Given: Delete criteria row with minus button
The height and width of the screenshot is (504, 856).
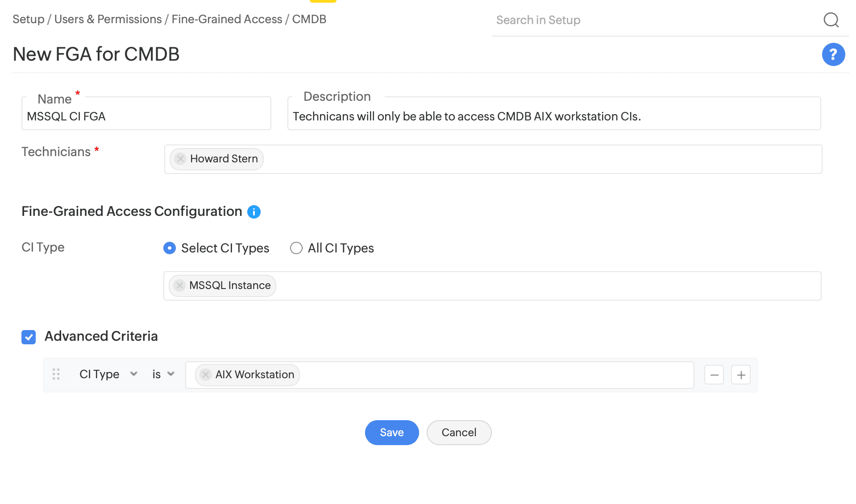Looking at the screenshot, I should tap(714, 375).
